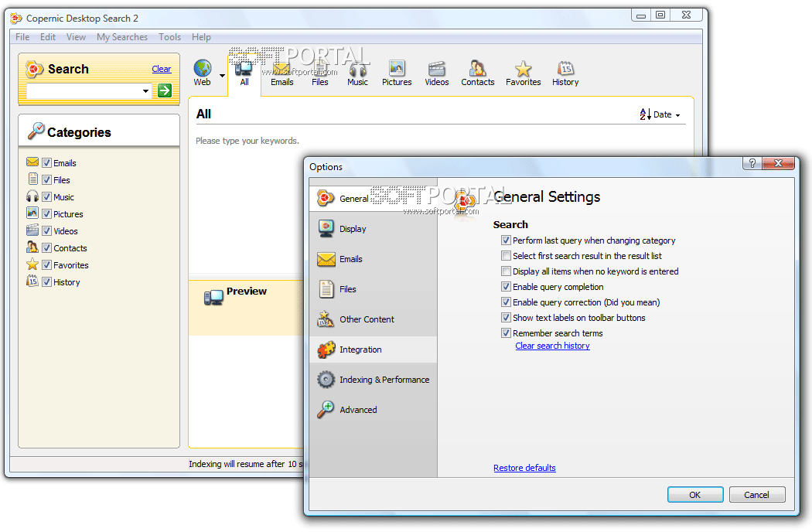Click the Integration puzzle piece icon
Screen dimensions: 812x532
pos(326,350)
